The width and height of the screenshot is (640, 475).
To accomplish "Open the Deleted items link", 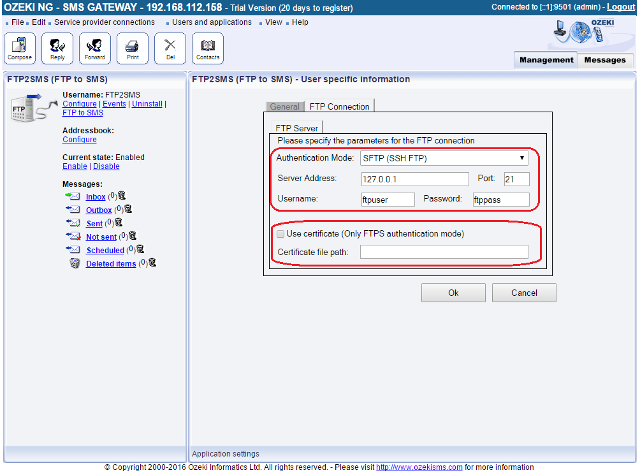I will (111, 264).
